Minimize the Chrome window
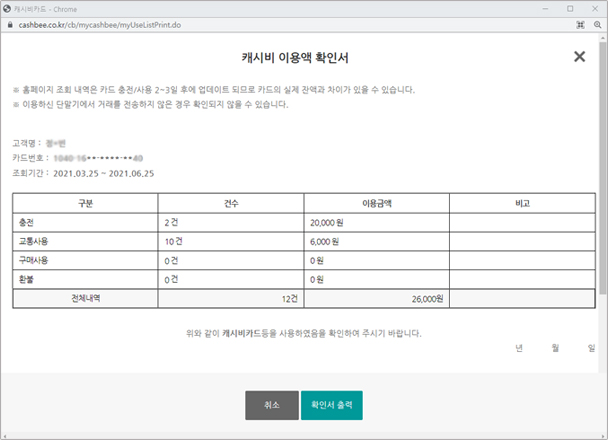Screen dimensions: 609x441 (x=545, y=9)
